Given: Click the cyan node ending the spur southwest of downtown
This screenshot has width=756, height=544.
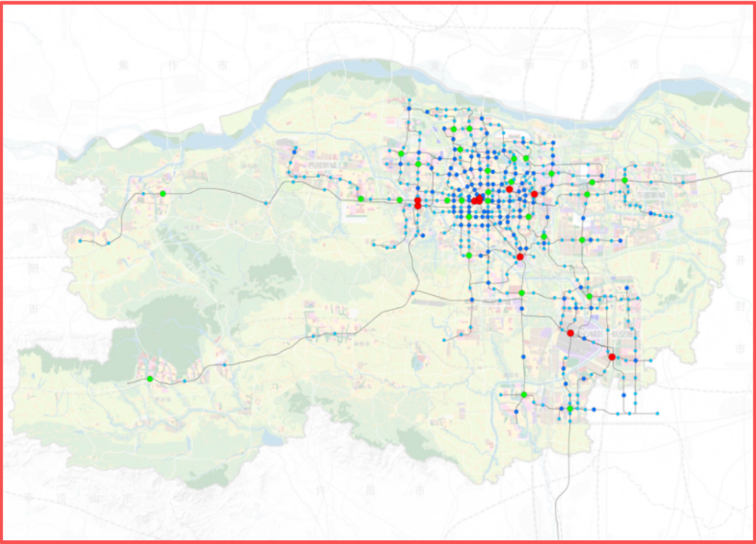Looking at the screenshot, I should point(373,245).
